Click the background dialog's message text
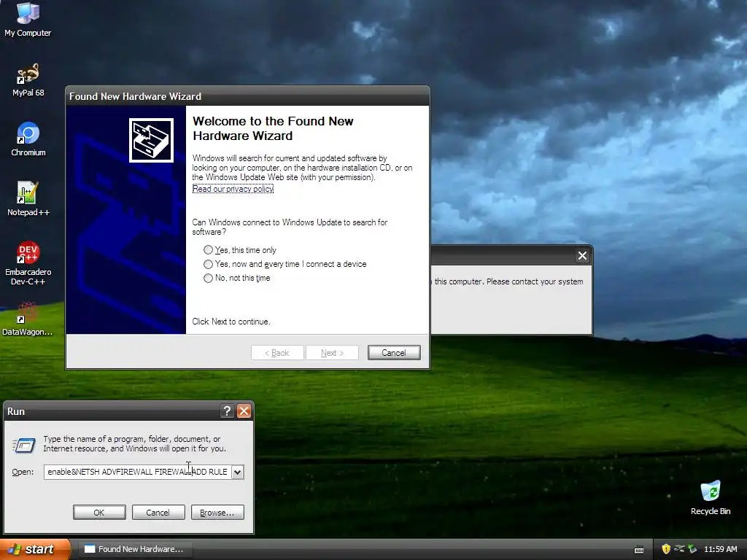This screenshot has width=747, height=560. [508, 281]
